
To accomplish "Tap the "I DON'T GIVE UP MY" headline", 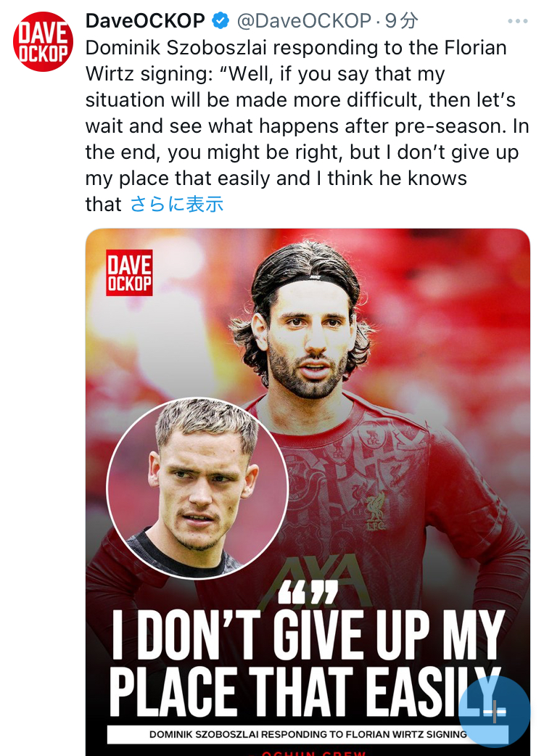I will click(x=308, y=636).
